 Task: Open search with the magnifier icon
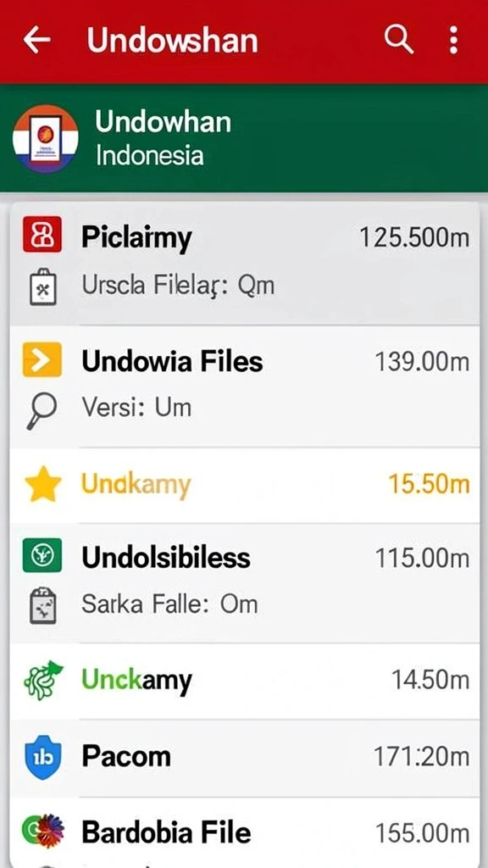tap(399, 40)
